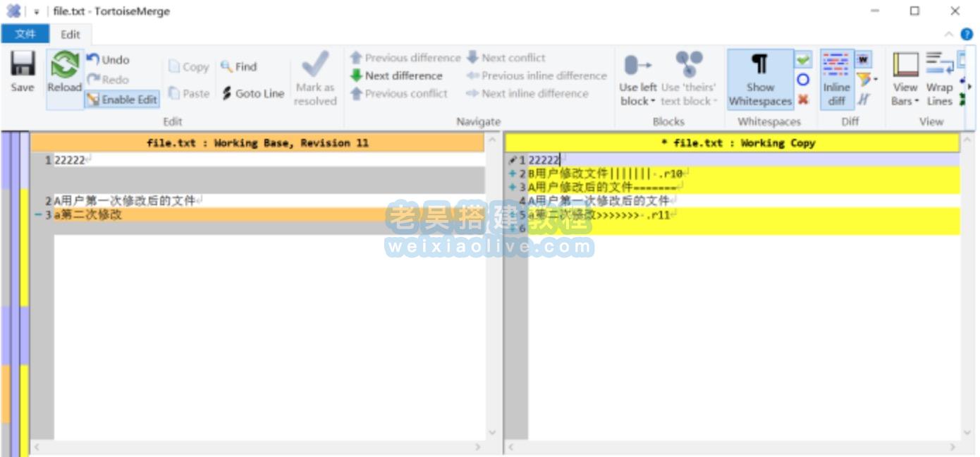Jump to Next difference
980x457 pixels.
pyautogui.click(x=396, y=75)
